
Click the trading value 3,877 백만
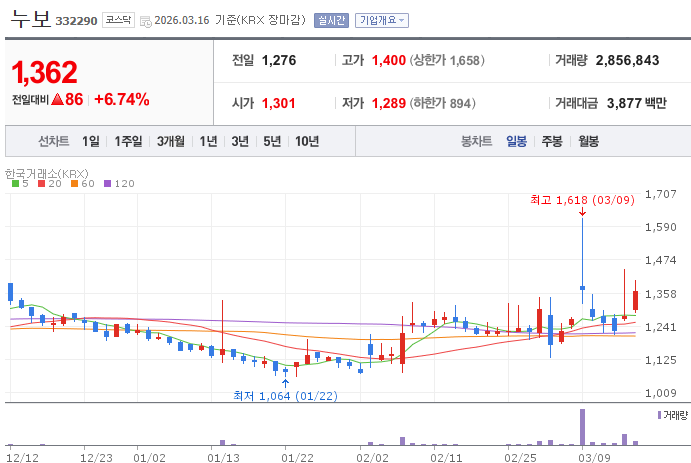pos(637,104)
